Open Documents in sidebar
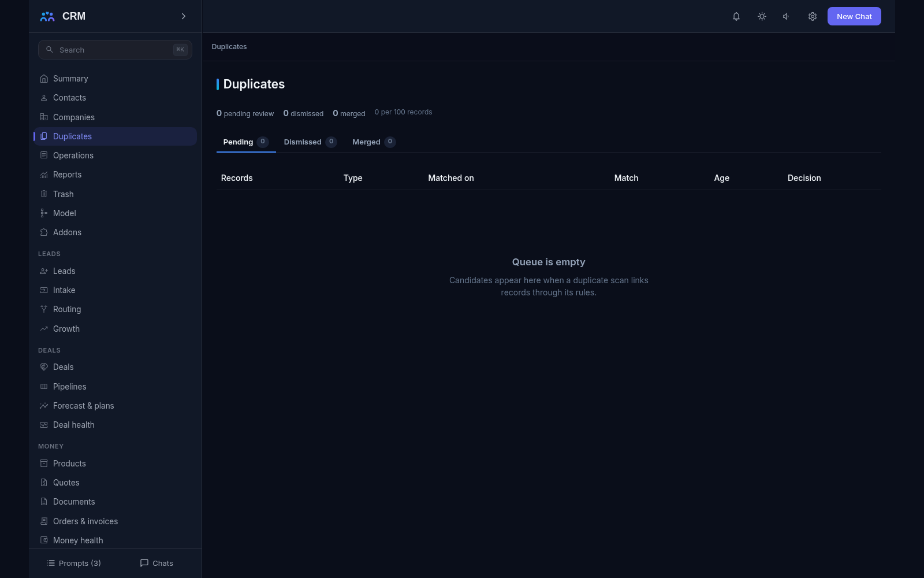The height and width of the screenshot is (578, 924). tap(115, 502)
